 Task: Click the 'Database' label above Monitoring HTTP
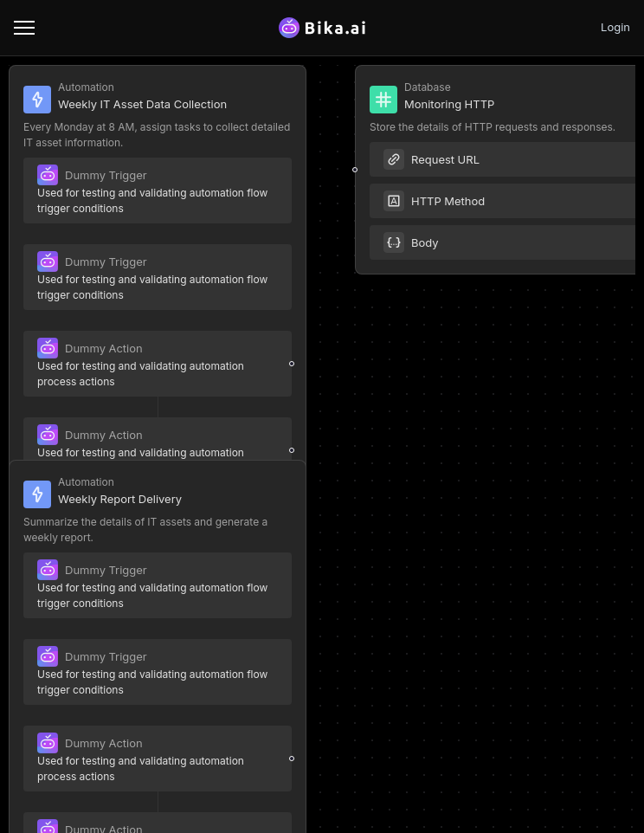pyautogui.click(x=428, y=87)
